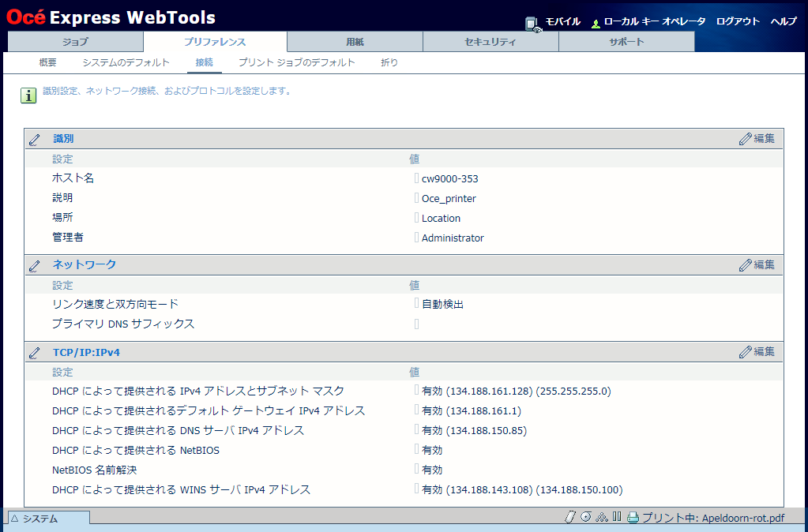The image size is (808, 532).
Task: Click NetBIOS 名前解決 setting
Action: [x=94, y=470]
